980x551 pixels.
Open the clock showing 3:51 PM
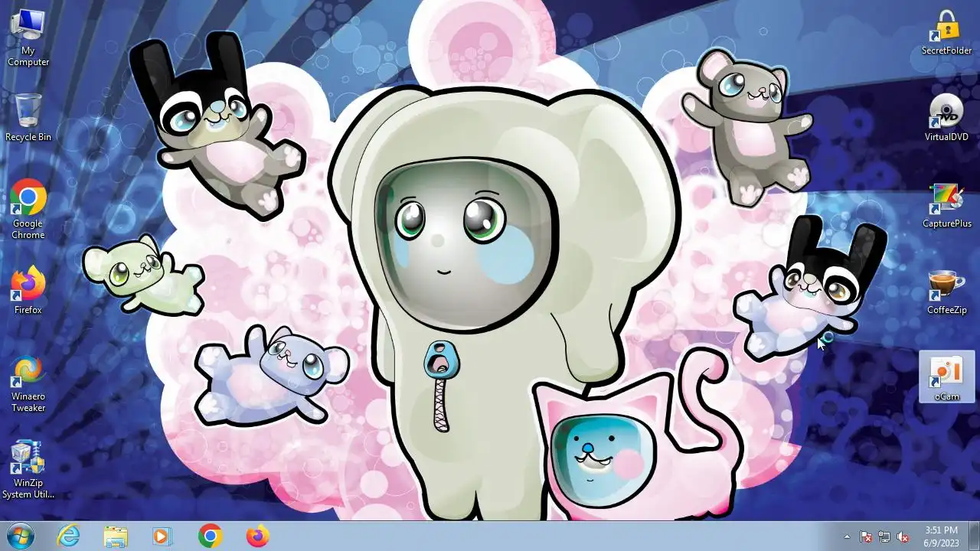(941, 536)
